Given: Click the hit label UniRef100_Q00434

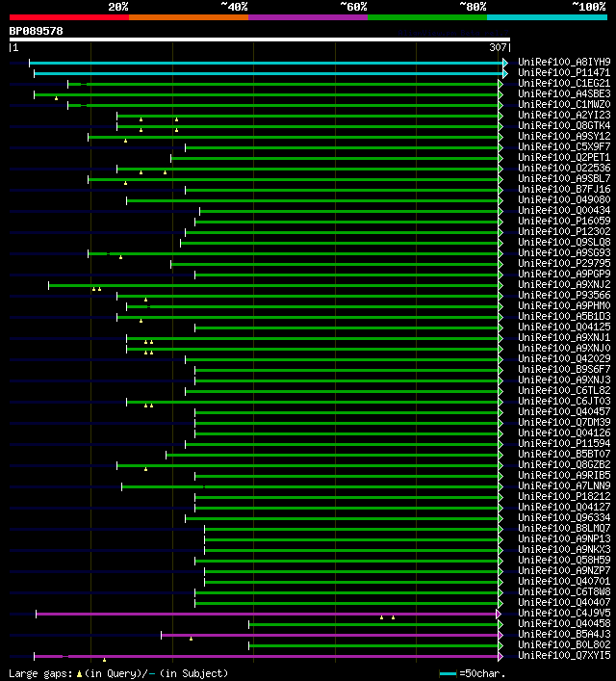Looking at the screenshot, I should [564, 210].
